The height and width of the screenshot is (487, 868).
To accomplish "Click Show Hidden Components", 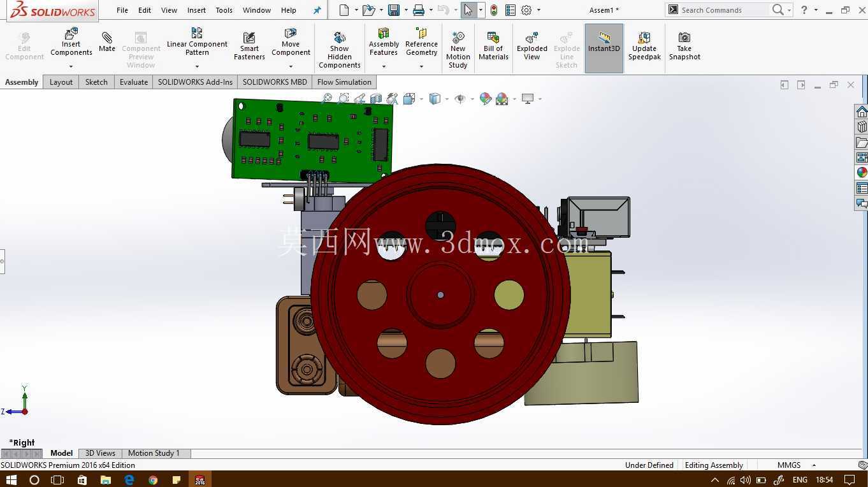I will click(340, 49).
